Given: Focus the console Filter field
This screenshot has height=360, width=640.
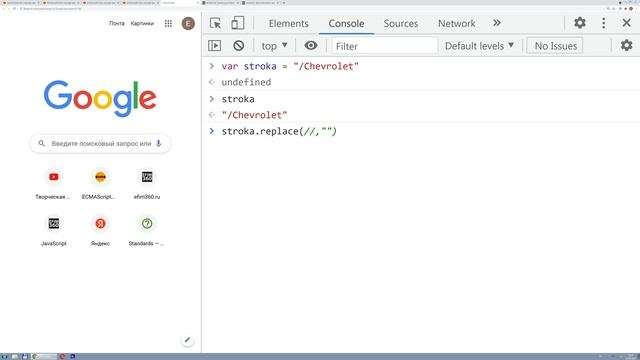Looking at the screenshot, I should [384, 46].
